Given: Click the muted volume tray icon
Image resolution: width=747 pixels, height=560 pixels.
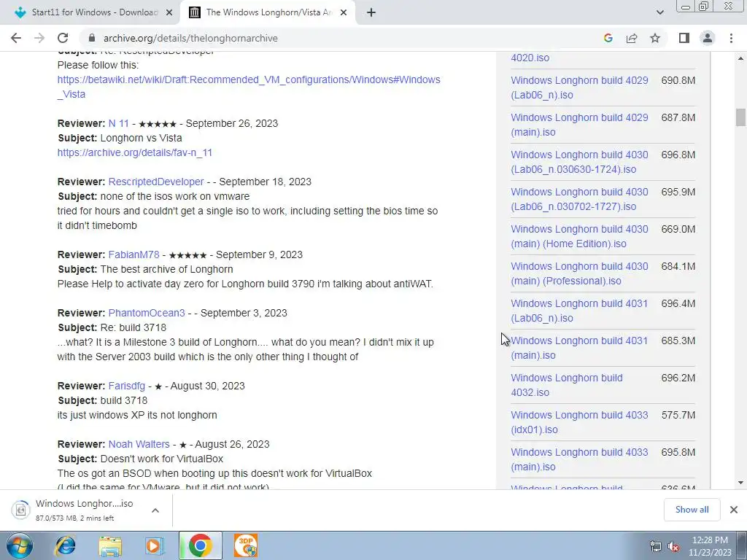Looking at the screenshot, I should (x=673, y=546).
